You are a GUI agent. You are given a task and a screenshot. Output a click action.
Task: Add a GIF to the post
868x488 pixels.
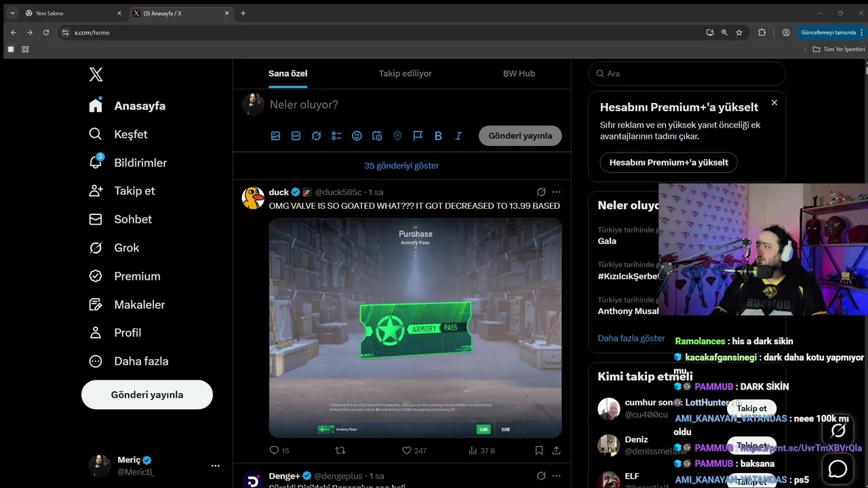pyautogui.click(x=296, y=136)
